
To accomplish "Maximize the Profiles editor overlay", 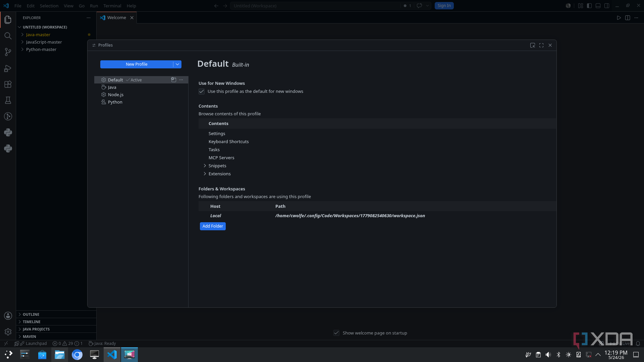I will coord(541,45).
